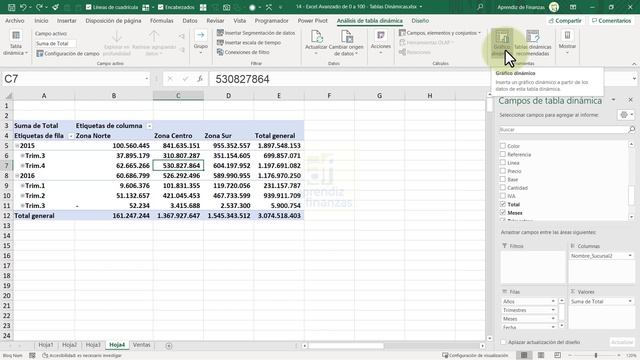Open Etiquetas de fila filter dropdown
This screenshot has width=640, height=360.
(x=71, y=136)
